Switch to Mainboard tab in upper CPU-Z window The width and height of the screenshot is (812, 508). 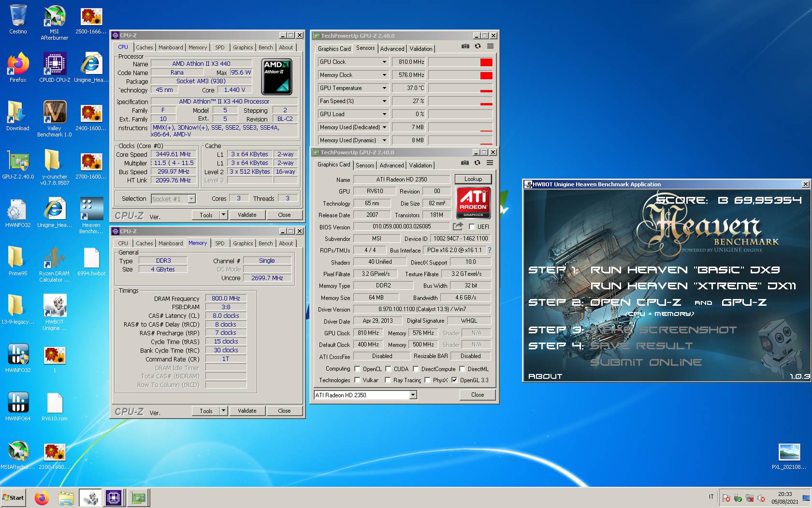click(171, 47)
